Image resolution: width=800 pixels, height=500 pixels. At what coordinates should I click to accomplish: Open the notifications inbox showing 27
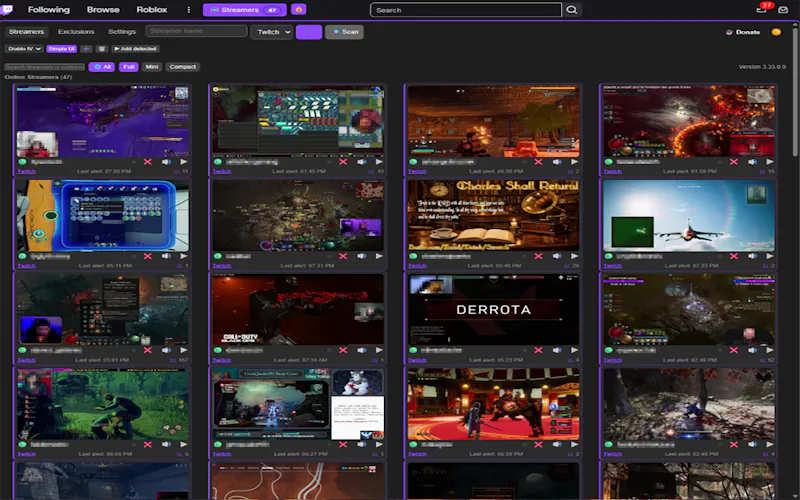(762, 9)
